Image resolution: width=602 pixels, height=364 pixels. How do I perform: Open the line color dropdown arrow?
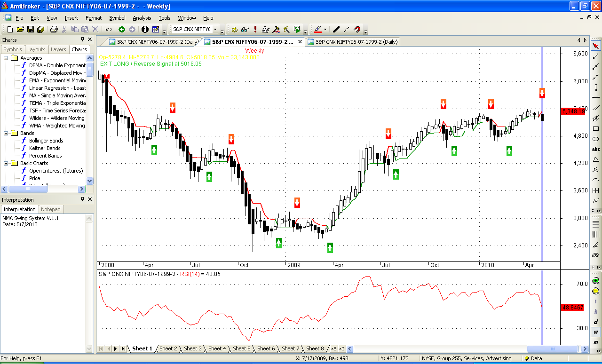click(325, 29)
